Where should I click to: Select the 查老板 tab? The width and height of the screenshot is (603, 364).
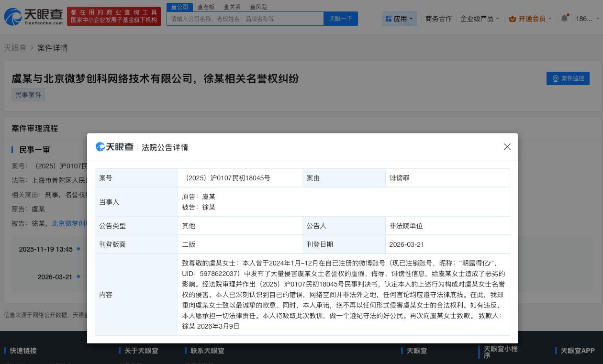205,7
